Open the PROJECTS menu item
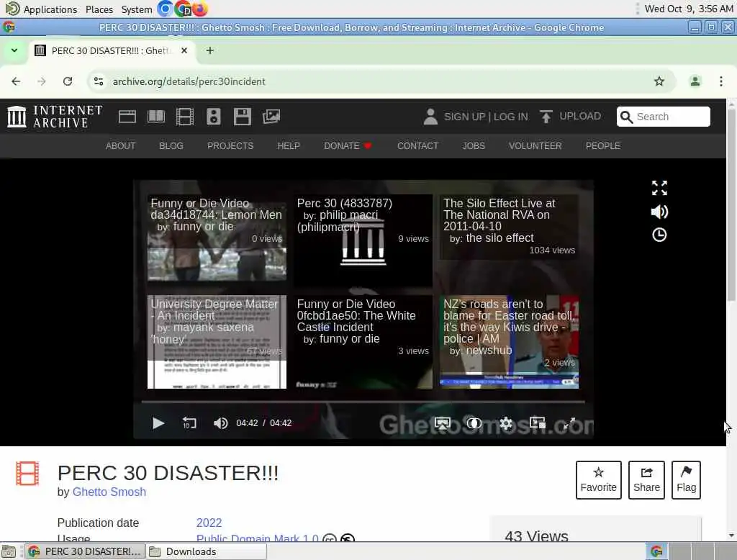Image resolution: width=737 pixels, height=560 pixels. tap(230, 146)
